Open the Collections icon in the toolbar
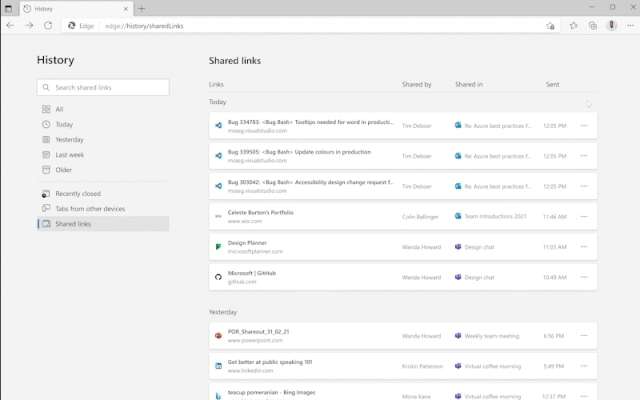Screen dimensions: 640x400 (x=592, y=25)
